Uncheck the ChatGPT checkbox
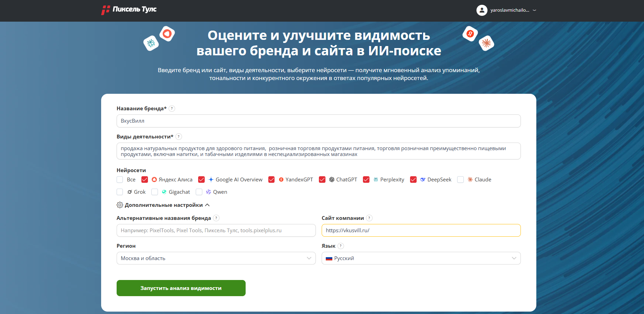Viewport: 644px width, 314px height. [322, 180]
